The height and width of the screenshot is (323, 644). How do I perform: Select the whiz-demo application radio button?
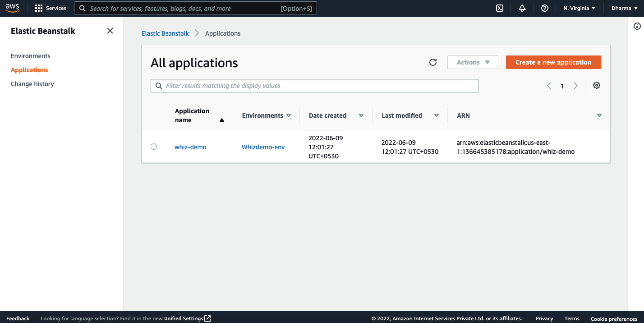[154, 147]
